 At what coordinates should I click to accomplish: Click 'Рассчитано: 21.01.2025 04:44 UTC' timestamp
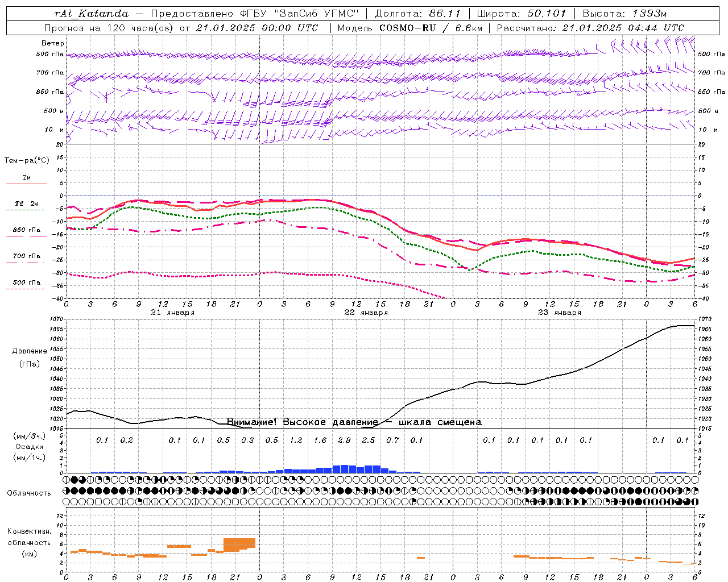pyautogui.click(x=590, y=28)
